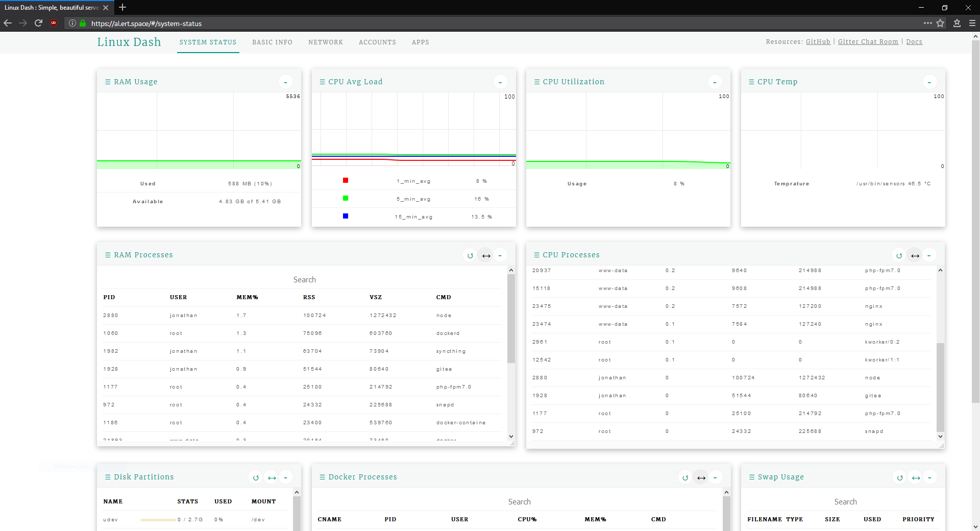Click the RAM Processes search field
Screen dimensions: 980x531
point(304,280)
